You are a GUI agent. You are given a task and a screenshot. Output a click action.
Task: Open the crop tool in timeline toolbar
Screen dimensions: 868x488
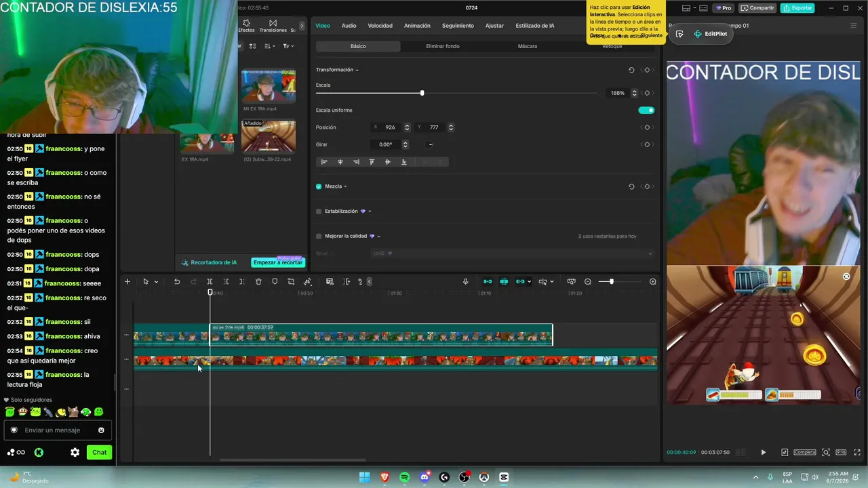[x=291, y=282]
